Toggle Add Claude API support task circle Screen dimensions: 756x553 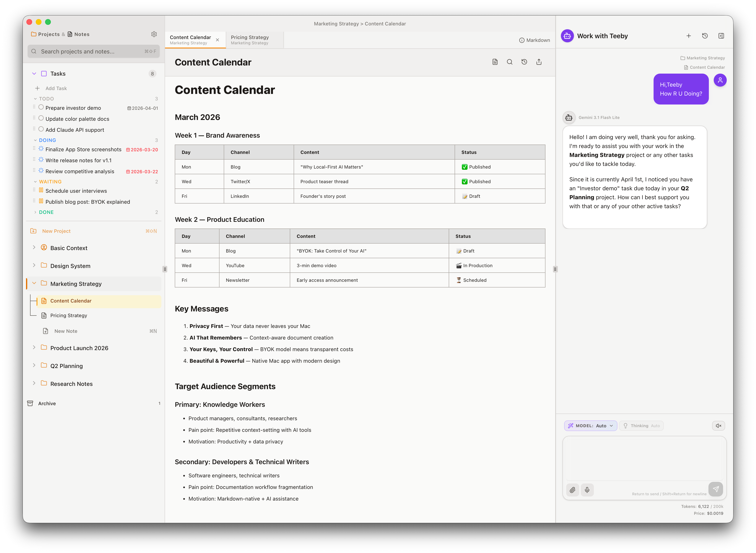click(x=41, y=129)
